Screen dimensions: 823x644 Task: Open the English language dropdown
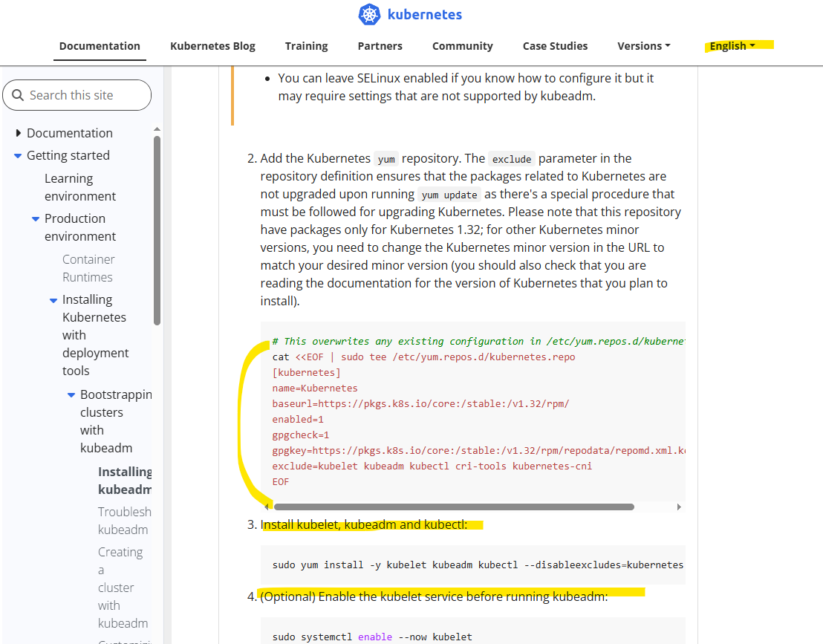coord(732,45)
